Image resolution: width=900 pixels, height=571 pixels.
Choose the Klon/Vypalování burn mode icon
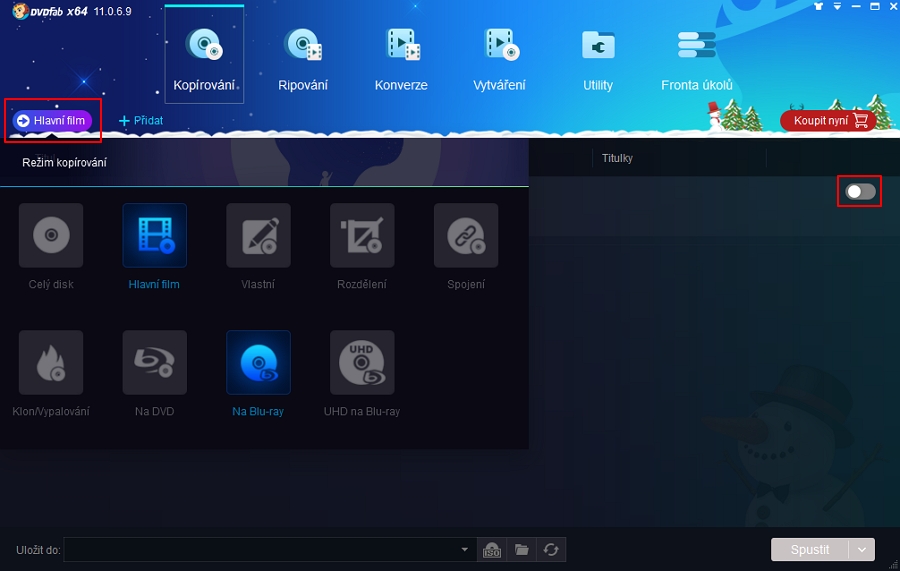click(51, 362)
